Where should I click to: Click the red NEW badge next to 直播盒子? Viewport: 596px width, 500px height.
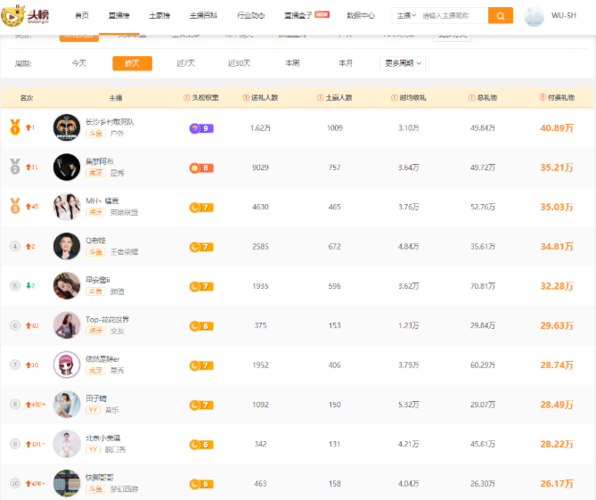pos(322,14)
